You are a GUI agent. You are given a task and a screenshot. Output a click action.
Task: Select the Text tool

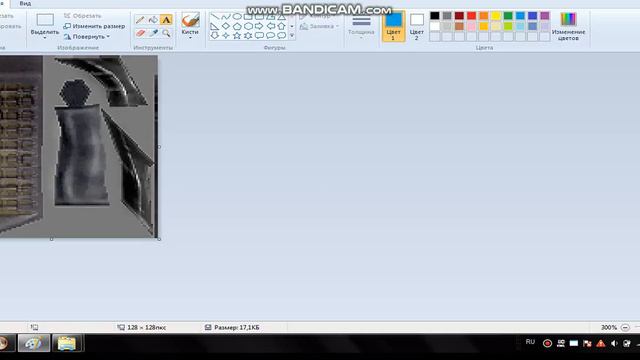pyautogui.click(x=166, y=20)
